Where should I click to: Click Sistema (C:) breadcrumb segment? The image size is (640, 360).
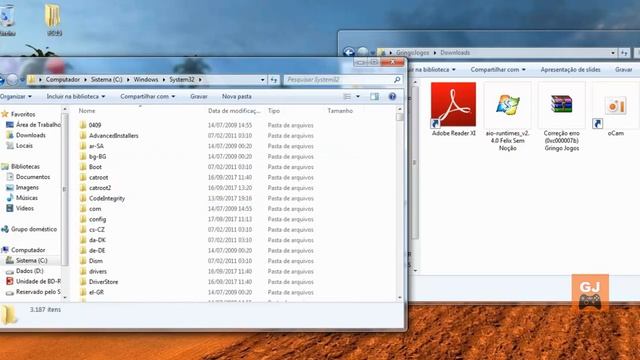(107, 80)
